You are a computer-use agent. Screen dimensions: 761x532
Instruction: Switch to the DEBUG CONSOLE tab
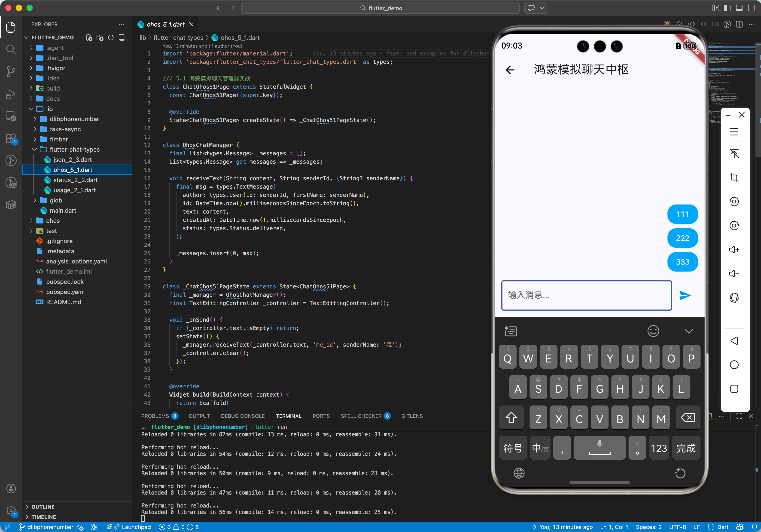point(243,416)
